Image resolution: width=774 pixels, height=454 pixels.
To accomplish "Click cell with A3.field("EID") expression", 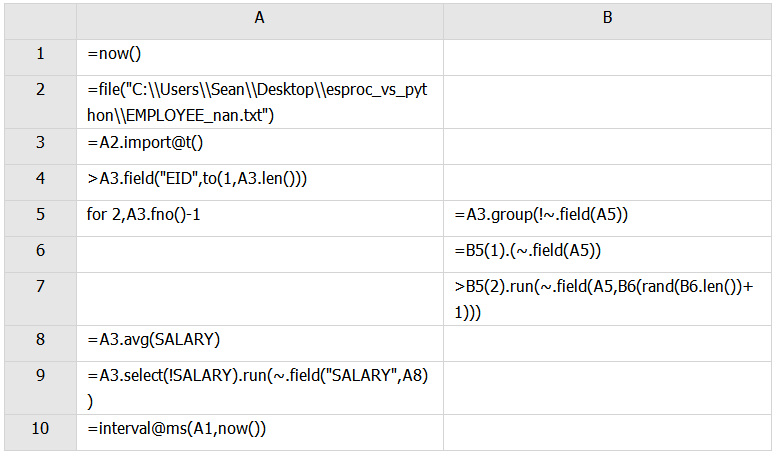I will (260, 182).
